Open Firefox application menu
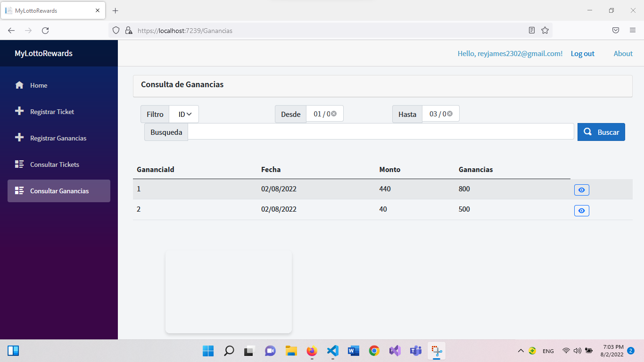Viewport: 644px width, 362px height. click(x=633, y=31)
